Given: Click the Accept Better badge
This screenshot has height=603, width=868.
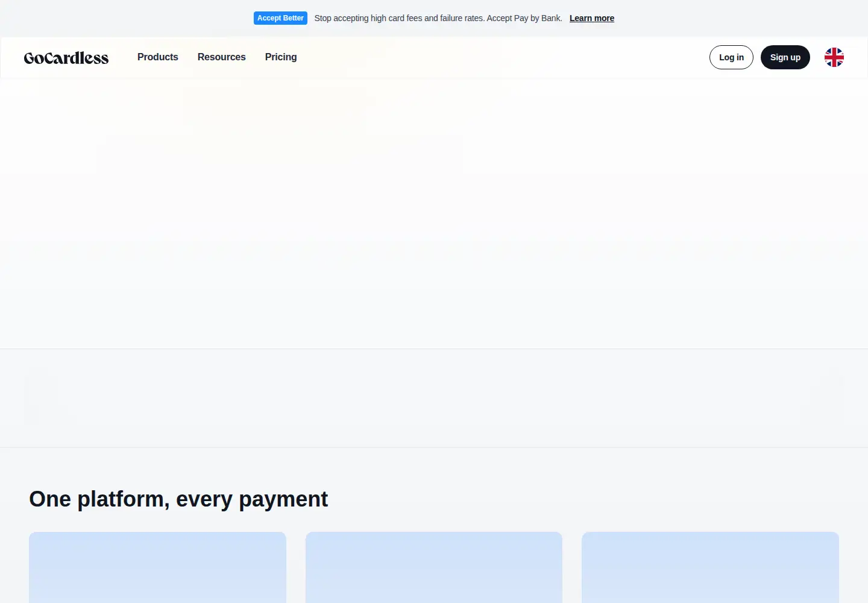Looking at the screenshot, I should click(280, 18).
